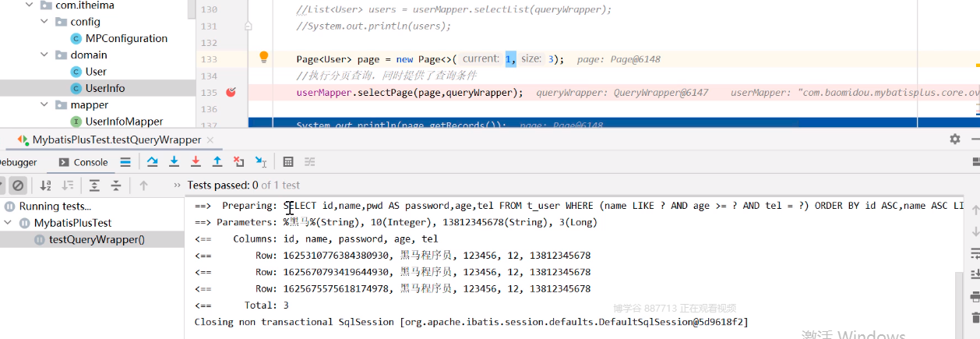Toggle sort tests by duration
Viewport: 980px width, 339px height.
[x=68, y=185]
